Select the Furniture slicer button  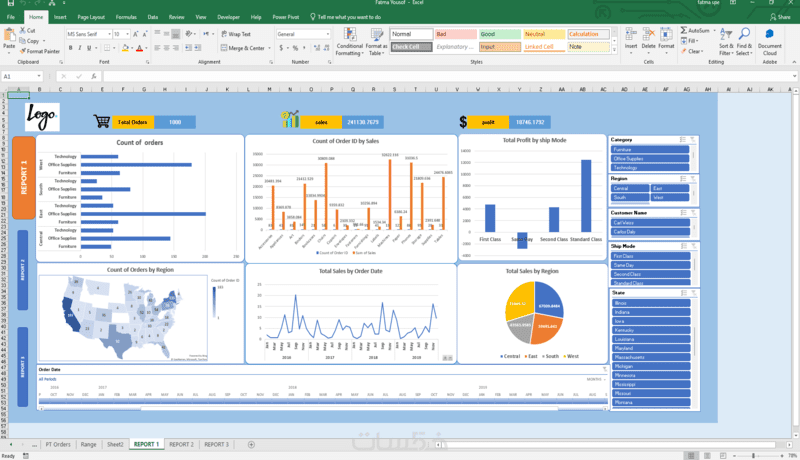coord(650,150)
